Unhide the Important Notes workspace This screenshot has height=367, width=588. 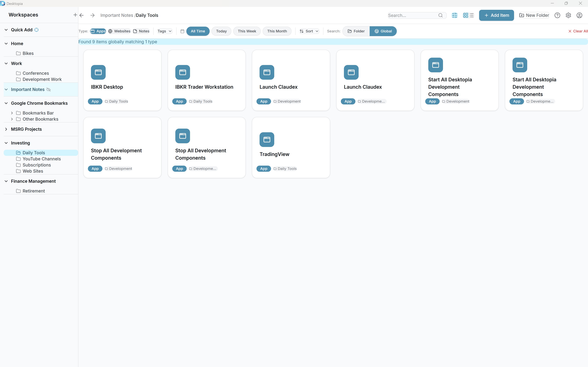click(49, 89)
